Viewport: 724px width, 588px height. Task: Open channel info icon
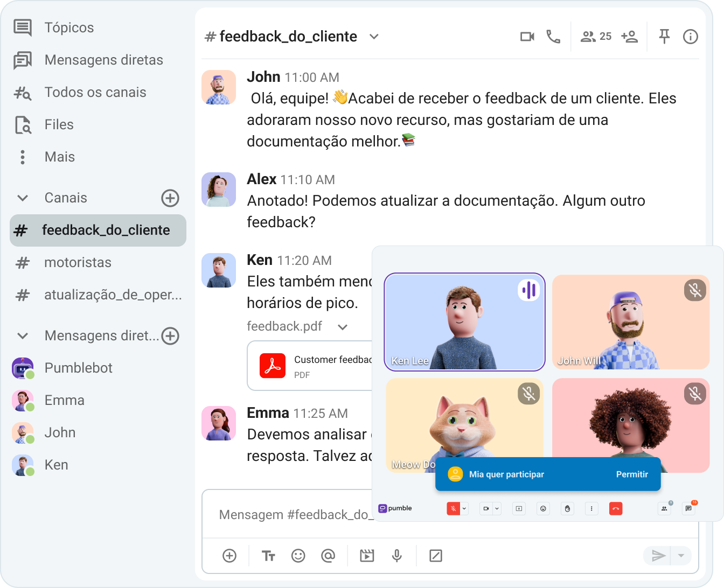(x=690, y=37)
